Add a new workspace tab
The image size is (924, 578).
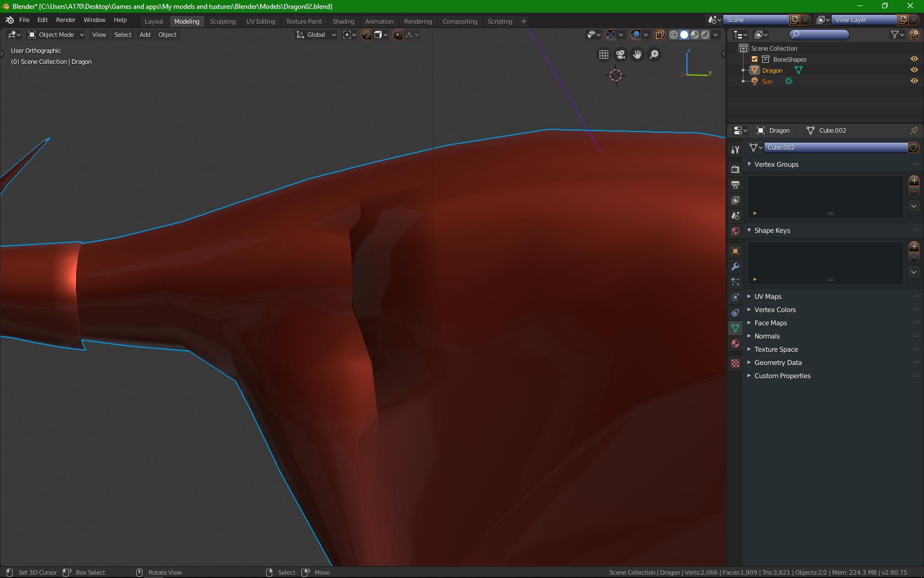coord(524,21)
